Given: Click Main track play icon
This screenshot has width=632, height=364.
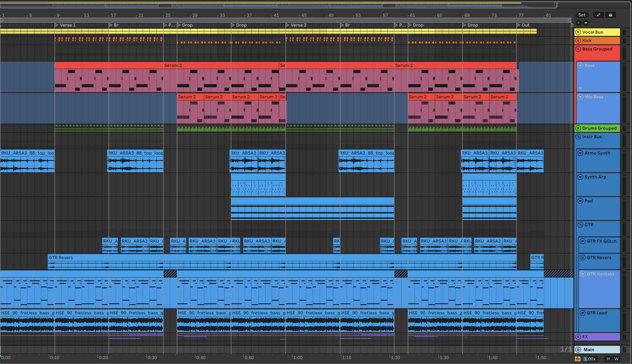Looking at the screenshot, I should click(x=578, y=350).
